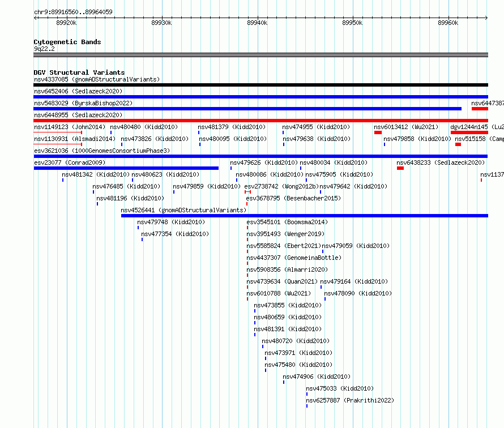Select nsv4739634 (Quan2021) variant
Screen dimensions: 504x428
click(x=282, y=281)
